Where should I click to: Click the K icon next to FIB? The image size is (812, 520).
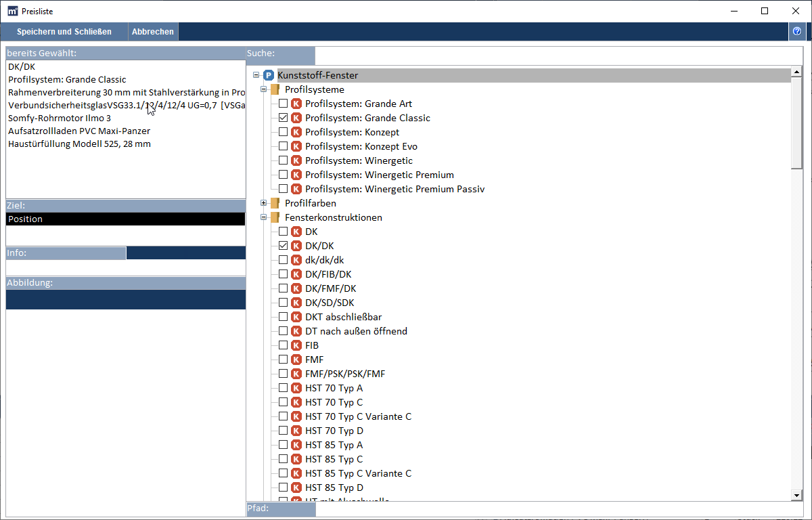tap(296, 346)
